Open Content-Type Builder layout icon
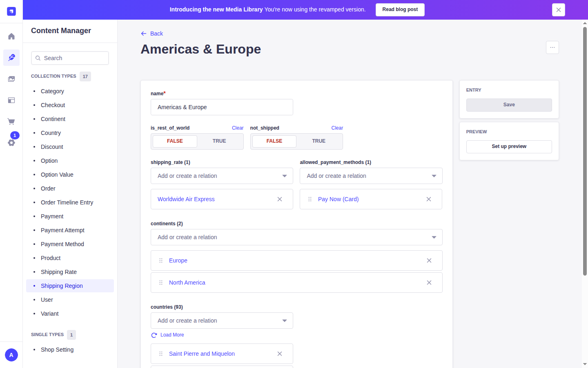Viewport: 588px width, 368px height. pyautogui.click(x=11, y=100)
